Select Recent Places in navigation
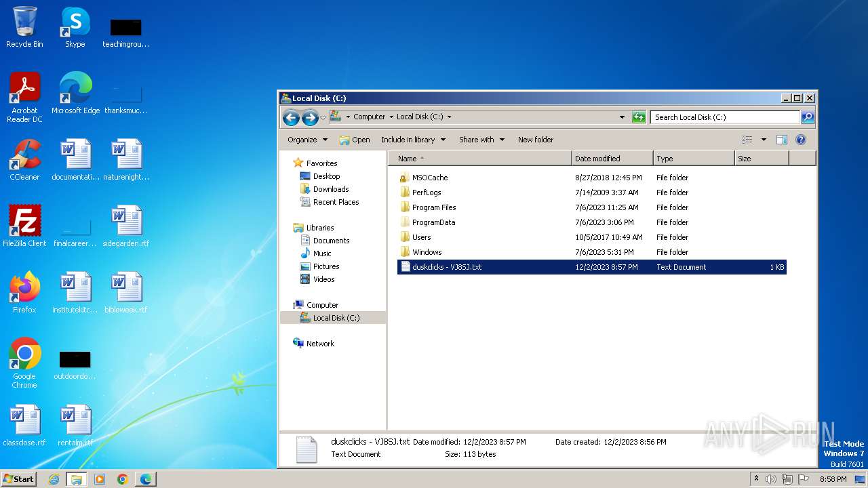Image resolution: width=868 pixels, height=488 pixels. (330, 202)
